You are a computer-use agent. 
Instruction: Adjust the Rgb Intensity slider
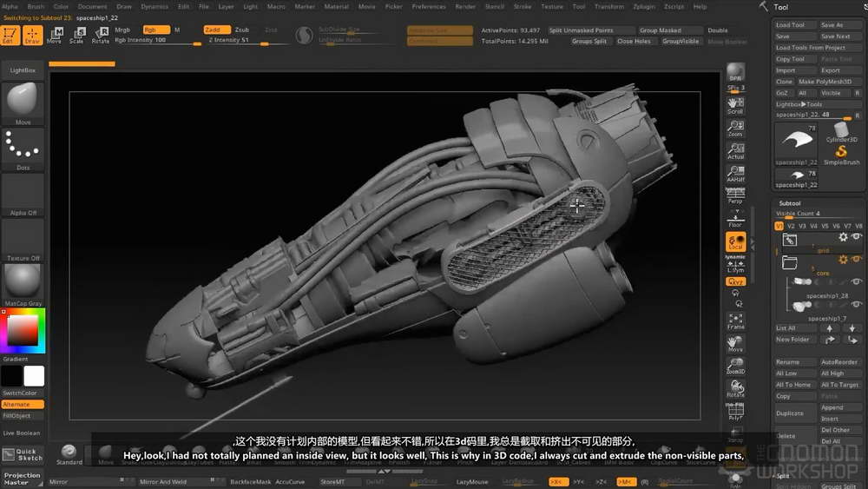(158, 41)
